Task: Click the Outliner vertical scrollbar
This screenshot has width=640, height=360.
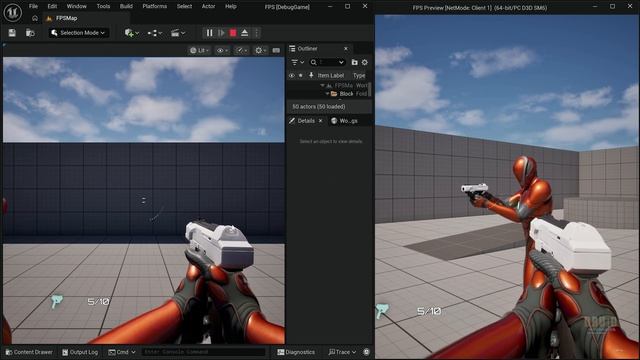Action: point(370,89)
